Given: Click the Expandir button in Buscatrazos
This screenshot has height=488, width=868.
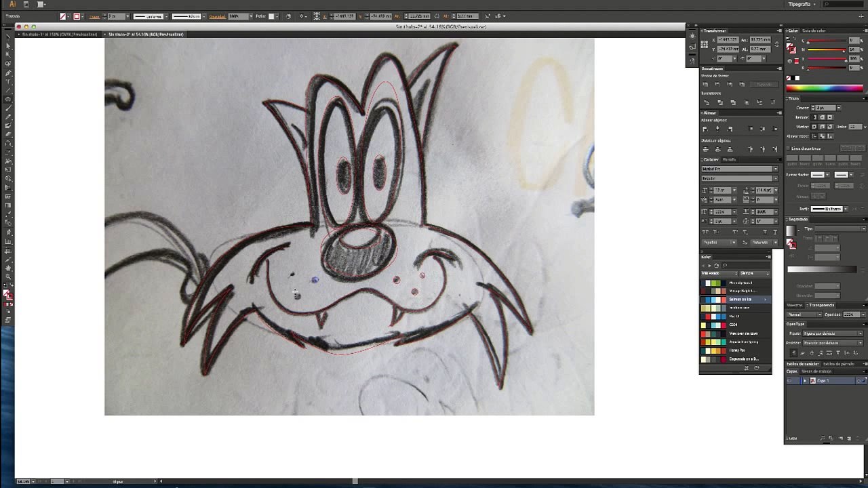Looking at the screenshot, I should (764, 85).
